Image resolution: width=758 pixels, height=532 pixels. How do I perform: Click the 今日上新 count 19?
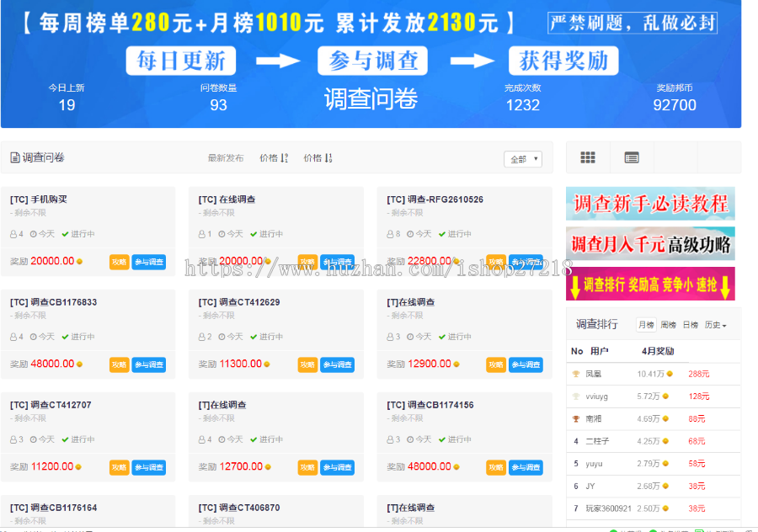[x=67, y=105]
